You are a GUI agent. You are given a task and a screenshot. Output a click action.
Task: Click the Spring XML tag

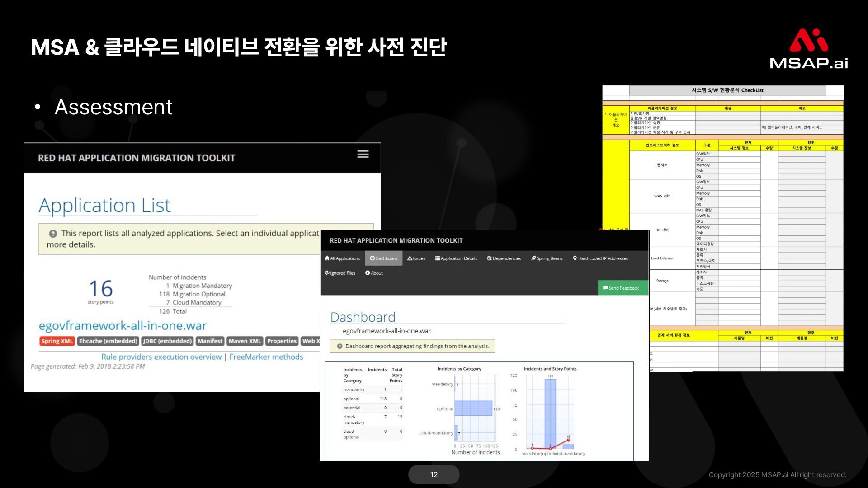click(57, 341)
